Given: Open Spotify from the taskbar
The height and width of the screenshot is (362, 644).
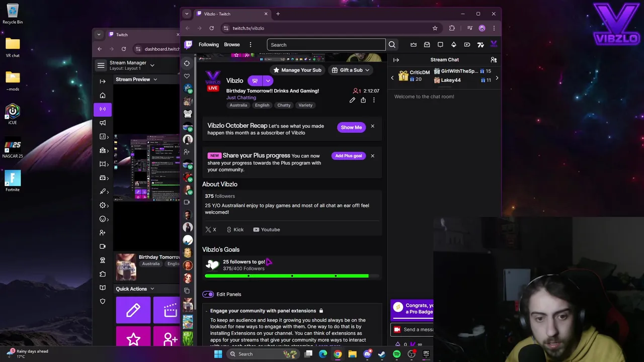Looking at the screenshot, I should pyautogui.click(x=396, y=354).
